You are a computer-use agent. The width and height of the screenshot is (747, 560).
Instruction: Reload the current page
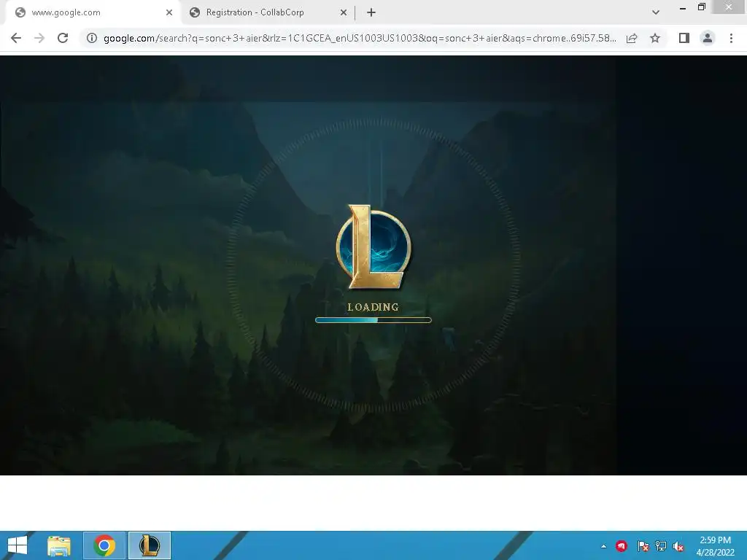pyautogui.click(x=63, y=38)
